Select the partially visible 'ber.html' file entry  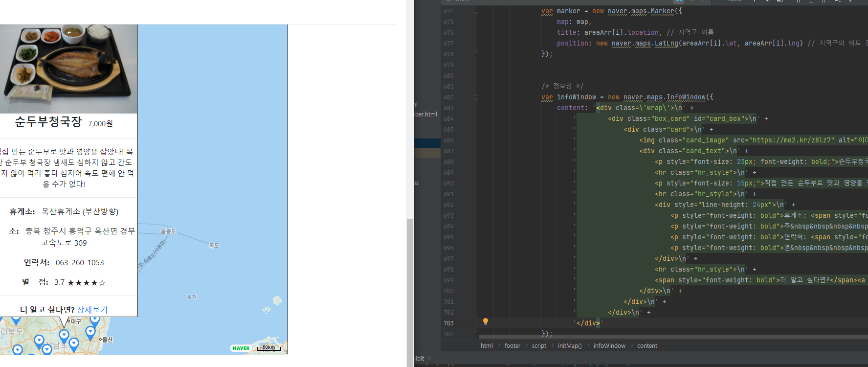(426, 114)
